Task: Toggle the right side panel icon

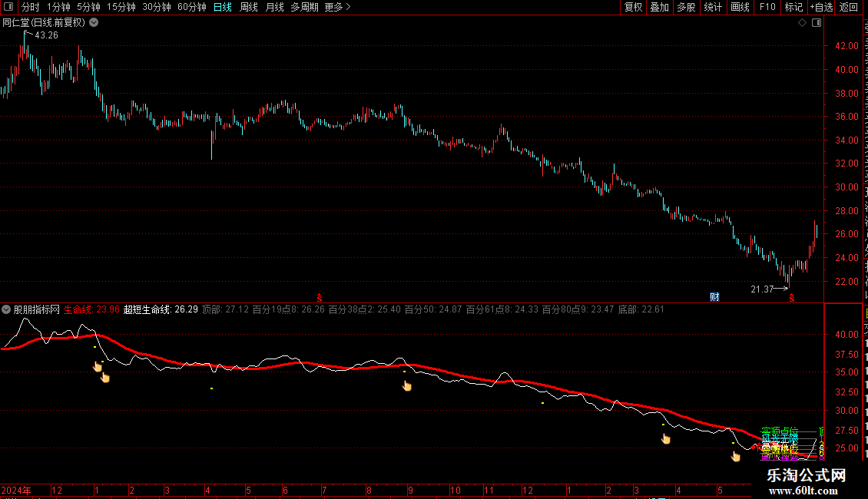Action: coord(817,23)
